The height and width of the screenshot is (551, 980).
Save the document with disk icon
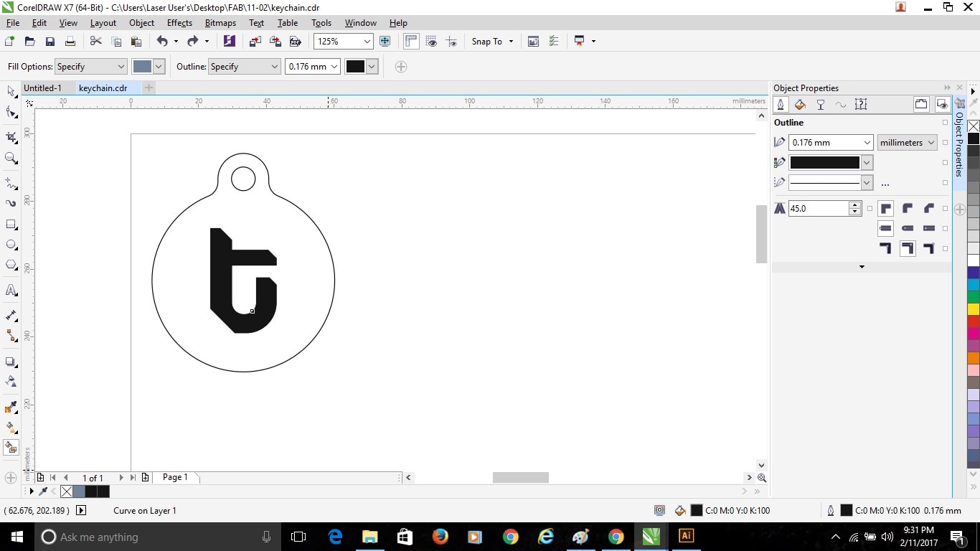(x=50, y=42)
